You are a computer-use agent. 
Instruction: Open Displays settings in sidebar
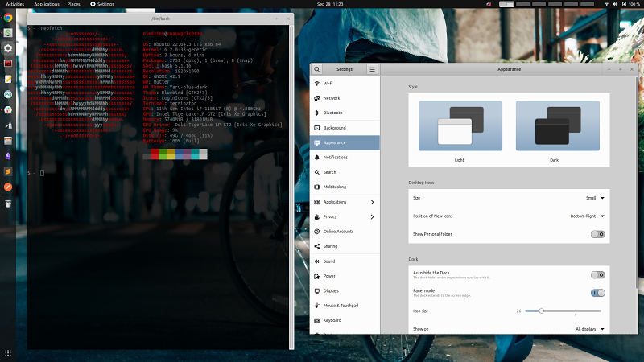pos(332,291)
